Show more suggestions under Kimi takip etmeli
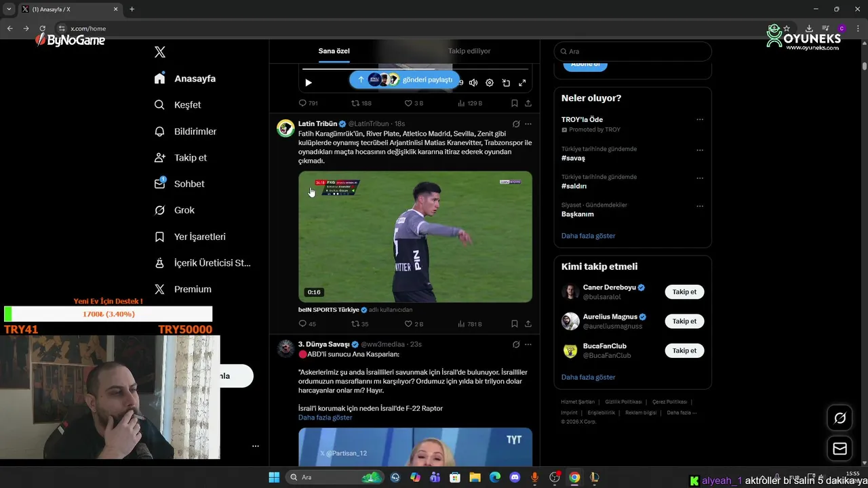Image resolution: width=868 pixels, height=488 pixels. coord(588,377)
